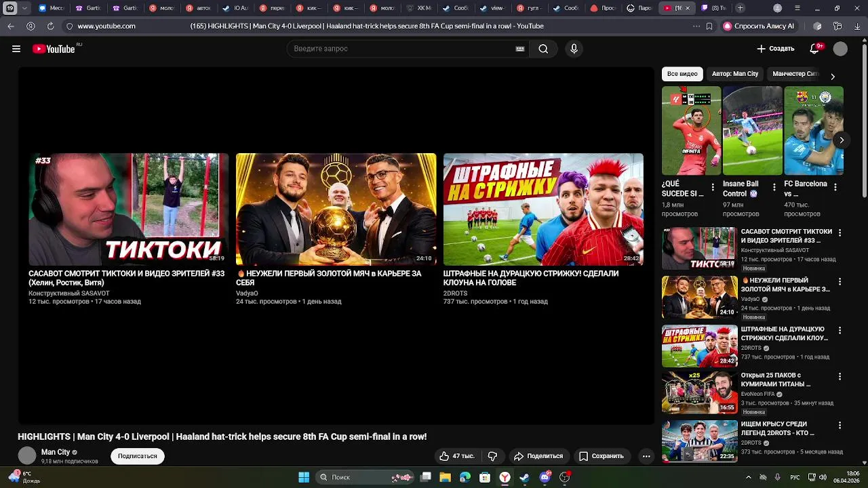Go to YouTube home via logo
868x488 pixels.
pyautogui.click(x=54, y=49)
